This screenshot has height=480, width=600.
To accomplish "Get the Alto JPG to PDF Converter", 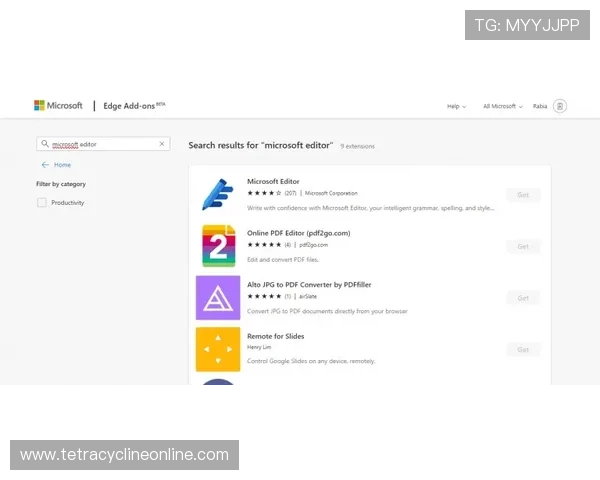I will tap(523, 298).
